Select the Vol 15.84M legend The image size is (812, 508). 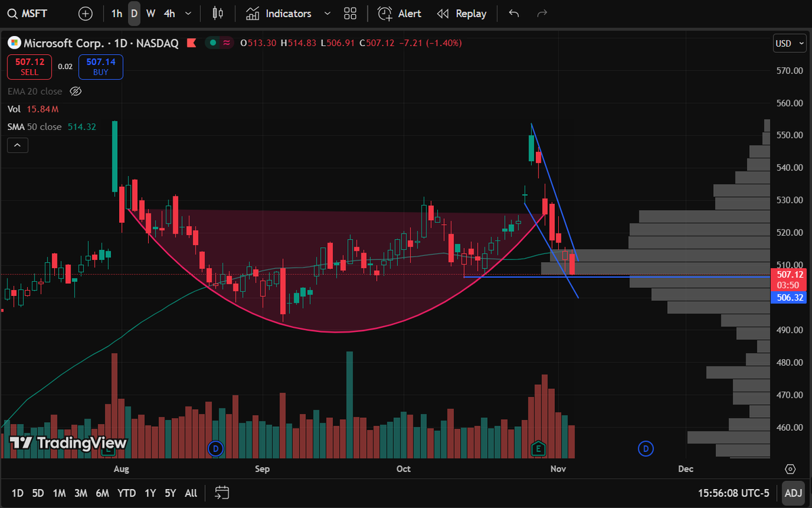coord(33,109)
